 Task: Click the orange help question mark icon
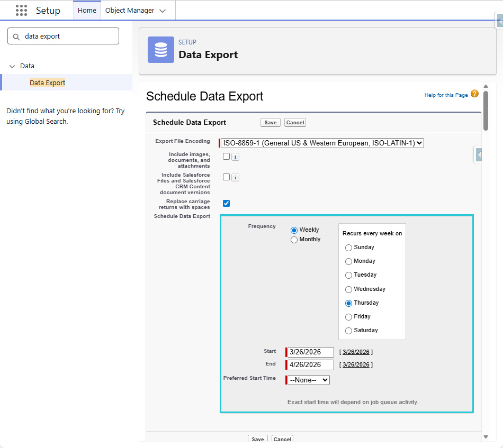[474, 94]
